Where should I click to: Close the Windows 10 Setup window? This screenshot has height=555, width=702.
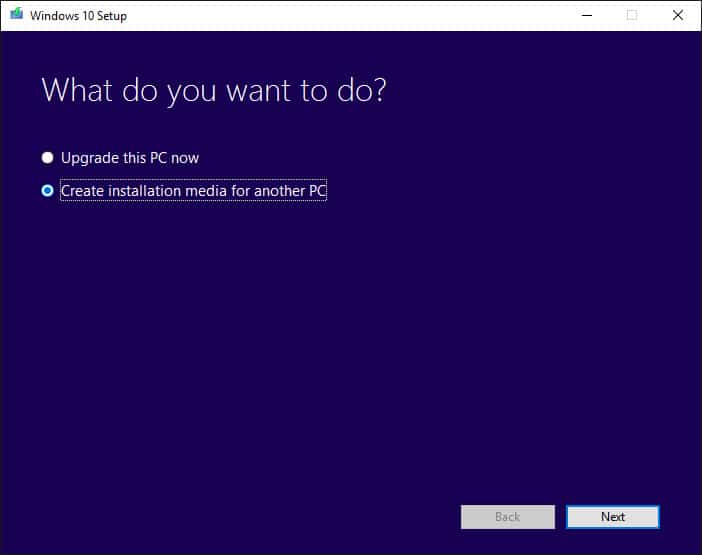click(678, 15)
